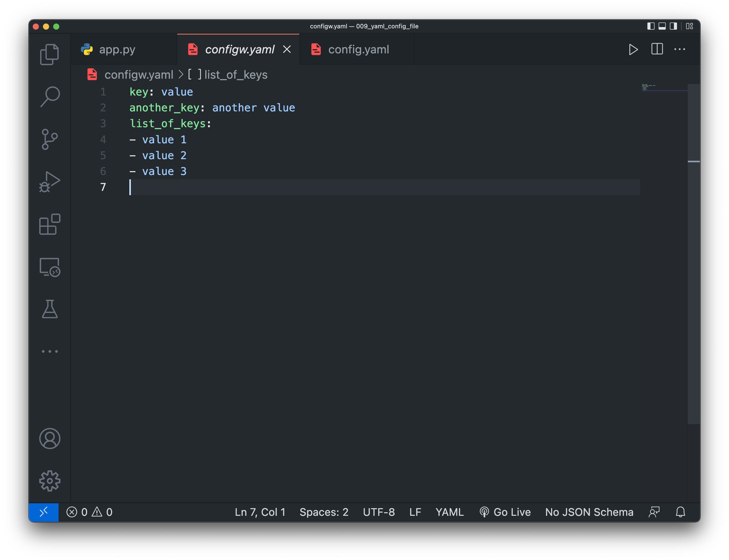Open the editor More Actions menu
The width and height of the screenshot is (729, 560).
click(x=680, y=49)
